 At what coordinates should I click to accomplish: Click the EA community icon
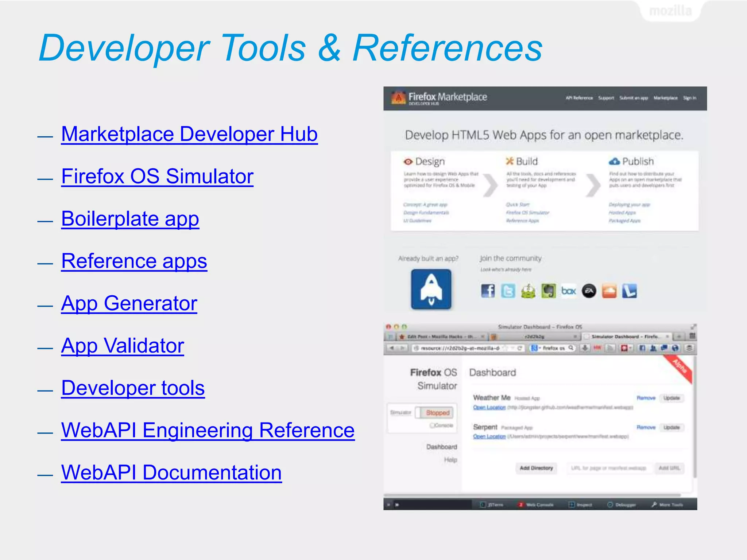(x=589, y=291)
